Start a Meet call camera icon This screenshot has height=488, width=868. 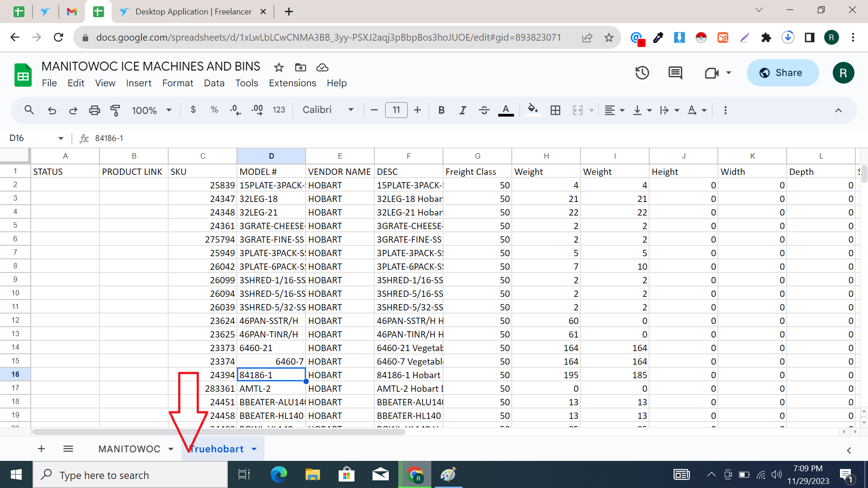[x=712, y=73]
